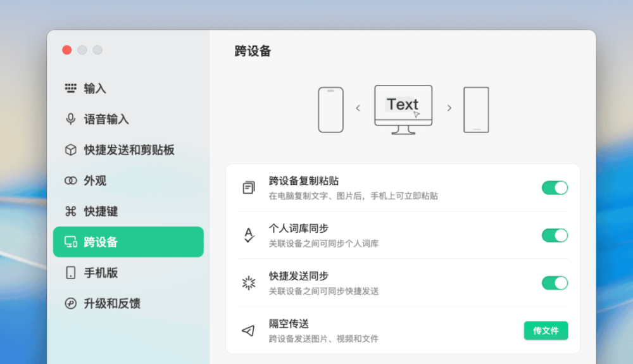Viewport: 633px width, 364px height.
Task: Go to 升级和反馈 section
Action: point(128,303)
